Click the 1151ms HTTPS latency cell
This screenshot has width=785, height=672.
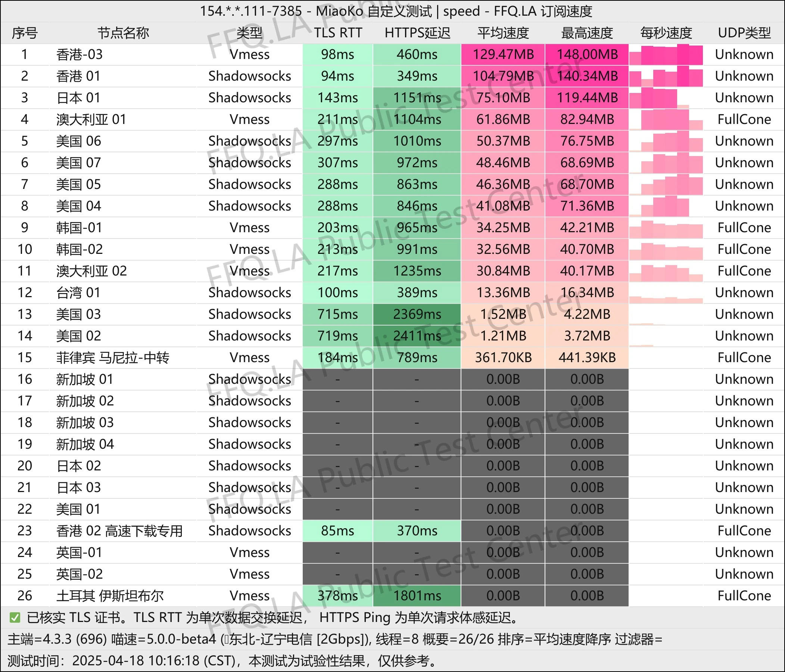tap(417, 98)
